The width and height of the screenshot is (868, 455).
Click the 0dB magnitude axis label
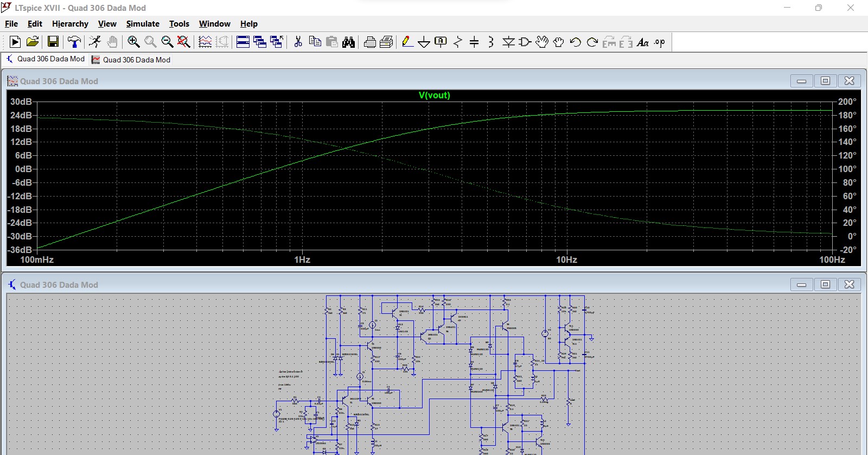pos(23,169)
